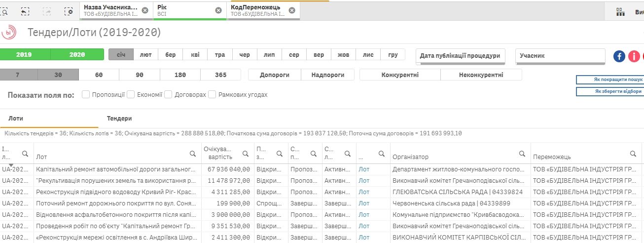
Task: Select month бер
Action: [x=171, y=54]
